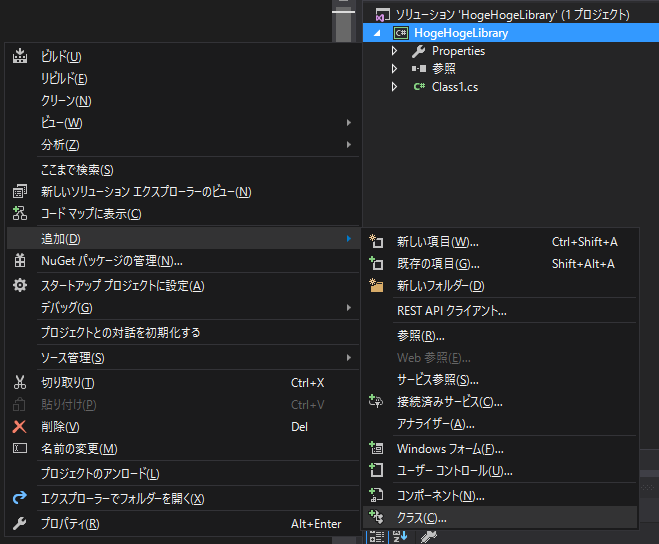Open the ソース管理(S) submenu arrow
The image size is (659, 544).
pos(348,357)
